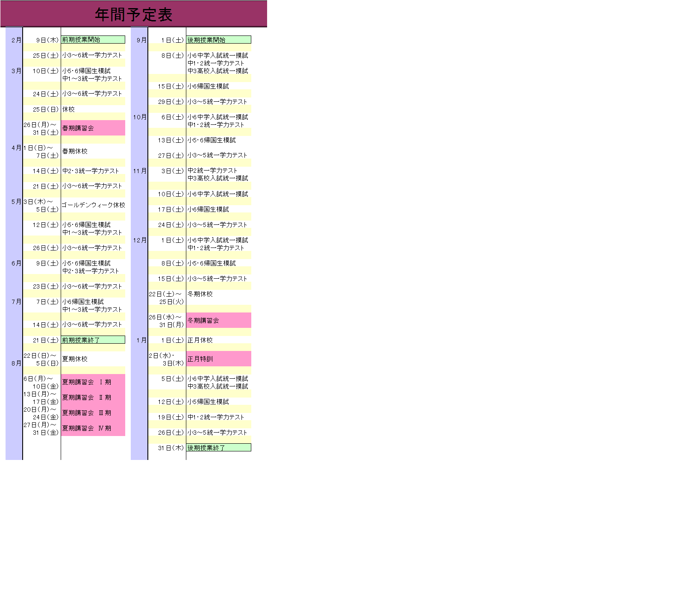Select the pink 春期講習会 cell

pyautogui.click(x=93, y=128)
